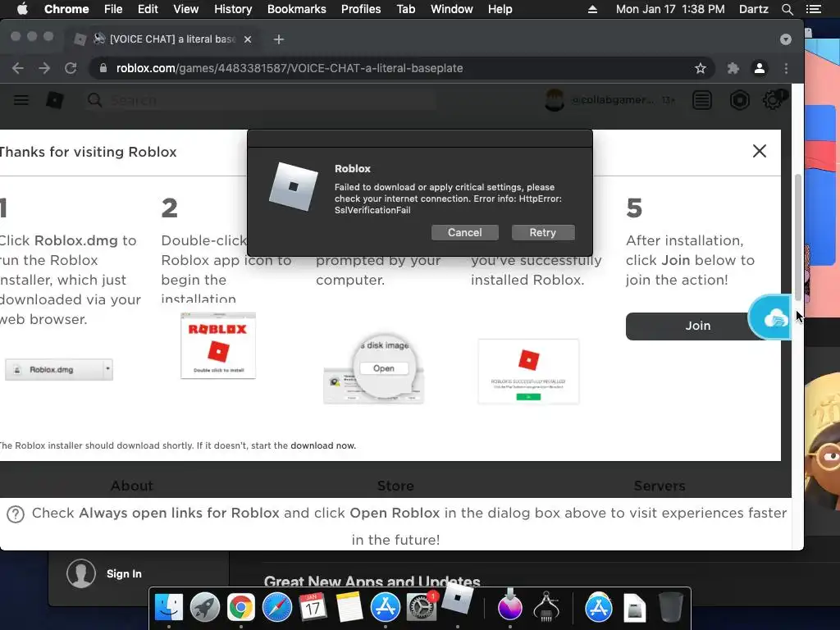
Task: Open the Roblox chat messages icon
Action: [x=702, y=100]
